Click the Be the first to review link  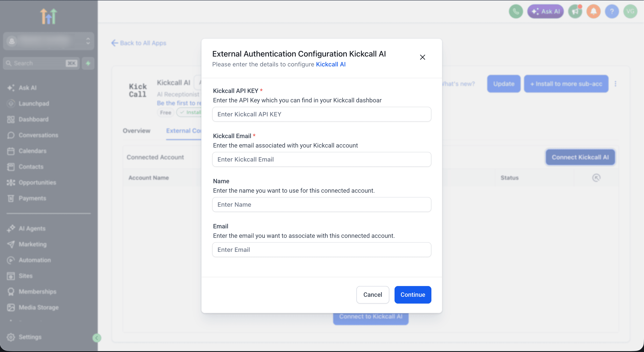click(x=179, y=103)
